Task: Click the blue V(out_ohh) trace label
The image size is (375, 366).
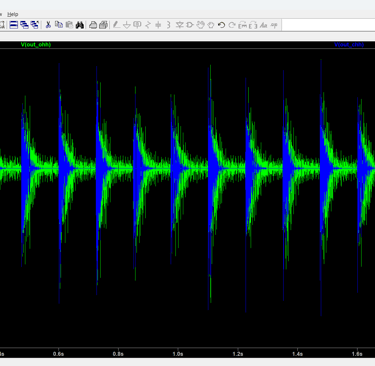Action: (349, 45)
